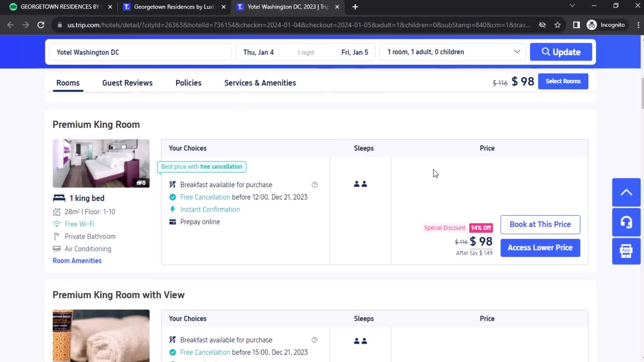Open the tab search dropdown arrow
The height and width of the screenshot is (362, 644).
click(572, 6)
